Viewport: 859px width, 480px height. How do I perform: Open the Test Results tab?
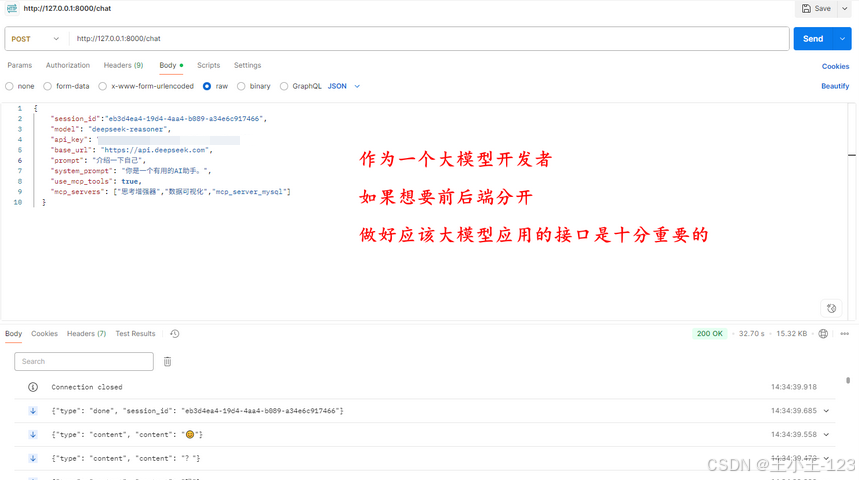pyautogui.click(x=135, y=334)
